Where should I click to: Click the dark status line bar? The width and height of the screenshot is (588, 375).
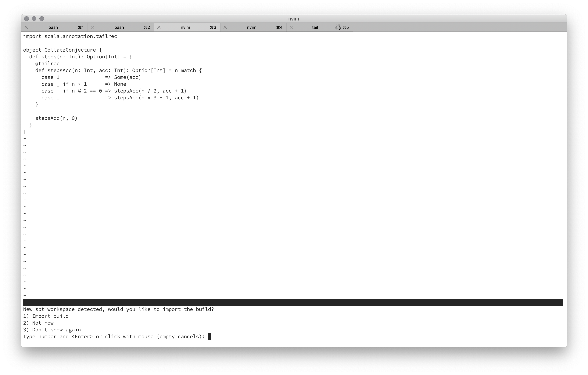(x=292, y=302)
